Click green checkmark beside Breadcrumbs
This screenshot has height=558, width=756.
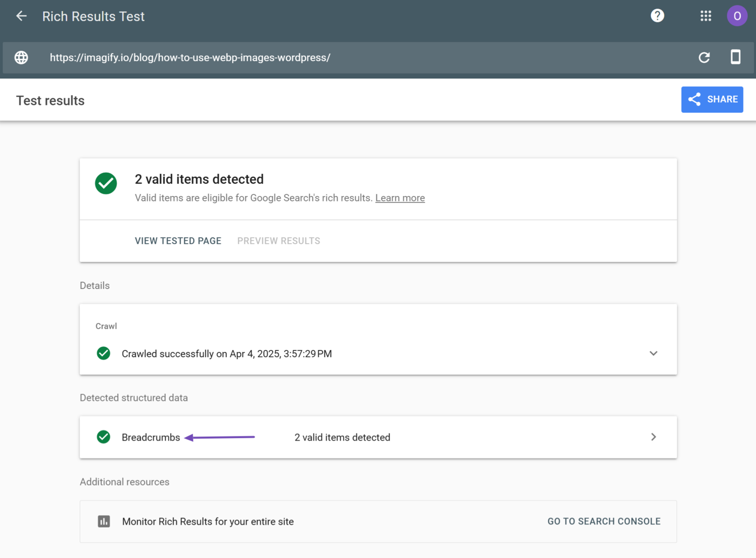(x=104, y=437)
